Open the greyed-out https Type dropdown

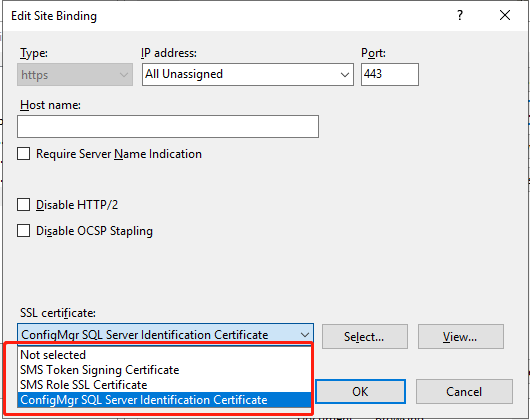pyautogui.click(x=75, y=74)
